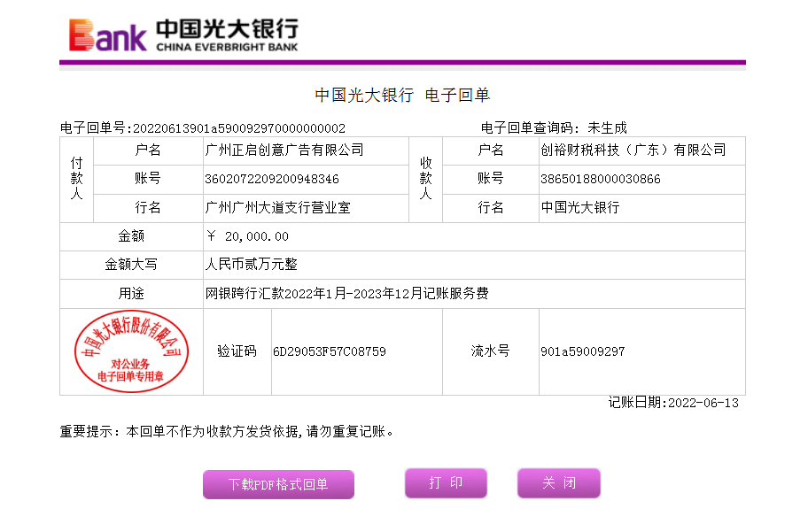Select payee name 创裕财税科技（广东）有限公司

[633, 150]
